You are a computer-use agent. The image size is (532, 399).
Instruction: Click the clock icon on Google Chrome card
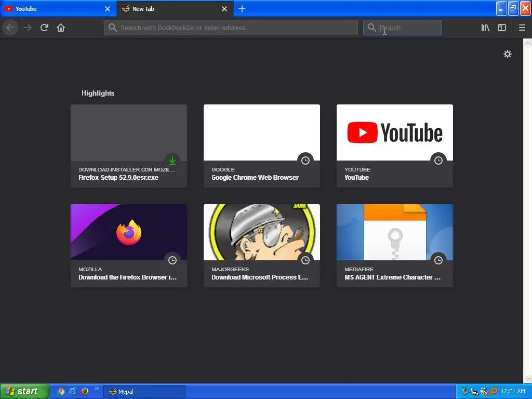tap(305, 161)
